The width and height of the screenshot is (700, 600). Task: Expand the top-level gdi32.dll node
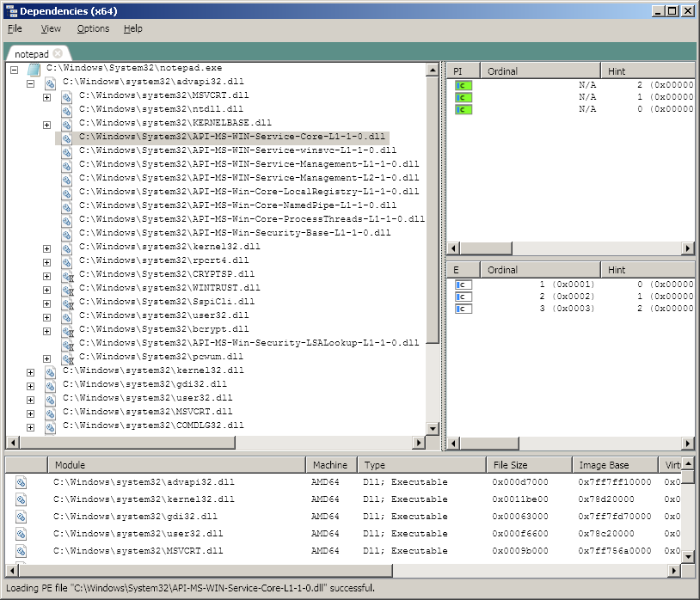[x=30, y=386]
